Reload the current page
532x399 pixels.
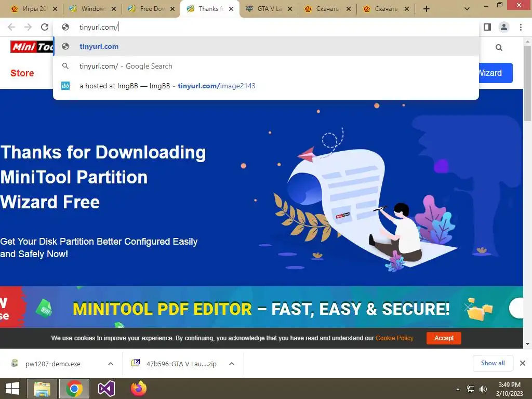45,27
